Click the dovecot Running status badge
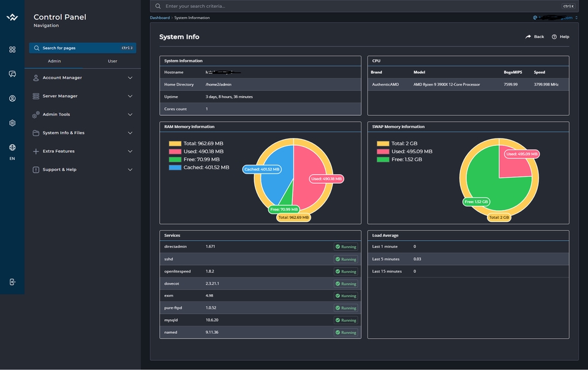 345,284
